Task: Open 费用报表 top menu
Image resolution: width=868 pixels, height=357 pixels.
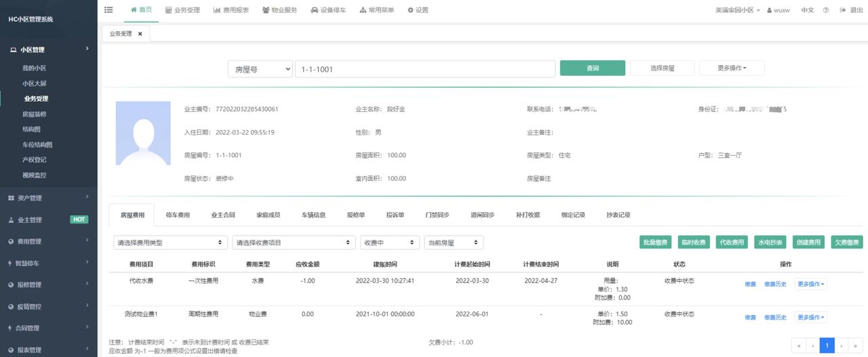Action: click(x=231, y=10)
